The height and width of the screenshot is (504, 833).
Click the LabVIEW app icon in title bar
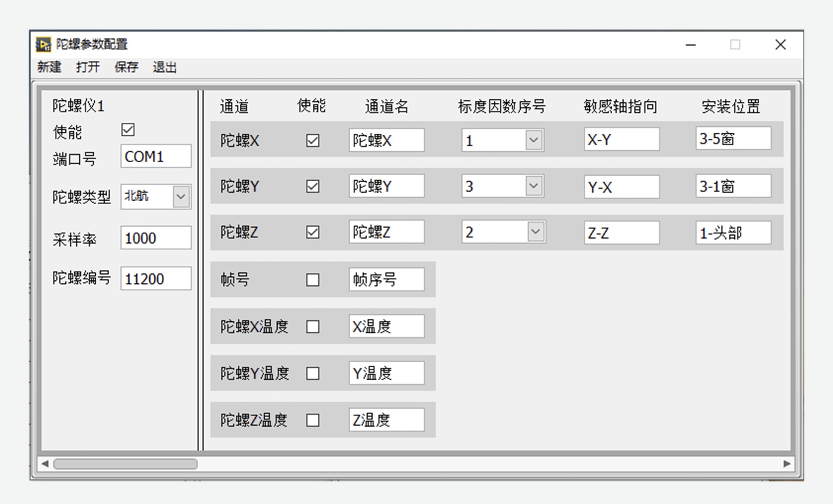(x=43, y=44)
